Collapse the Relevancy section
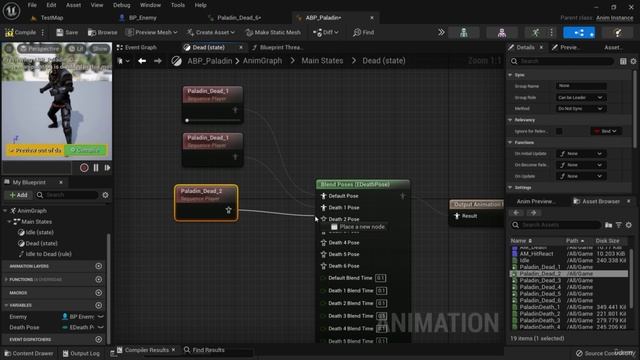Screen dimensions: 640x360 tap(510, 120)
